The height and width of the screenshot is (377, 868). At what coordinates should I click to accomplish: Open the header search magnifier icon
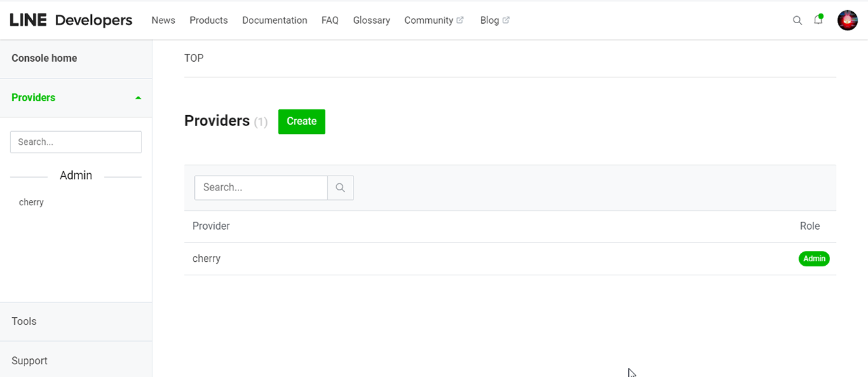point(797,21)
